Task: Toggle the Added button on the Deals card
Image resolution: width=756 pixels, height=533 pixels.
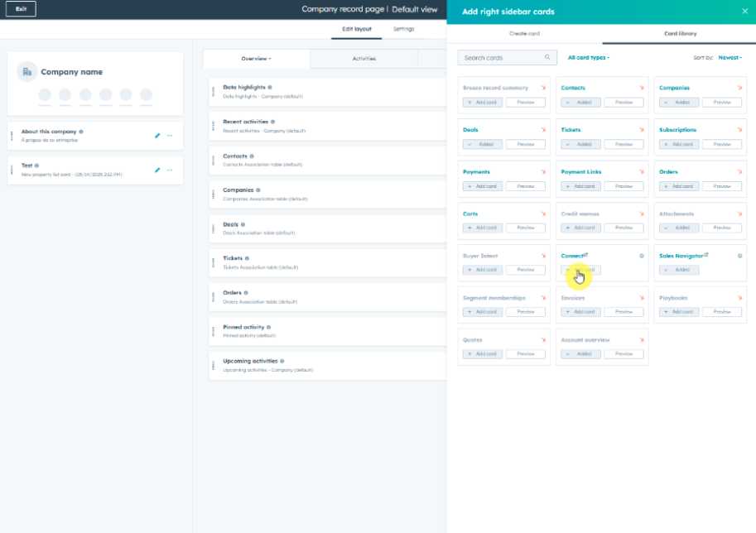Action: 482,144
